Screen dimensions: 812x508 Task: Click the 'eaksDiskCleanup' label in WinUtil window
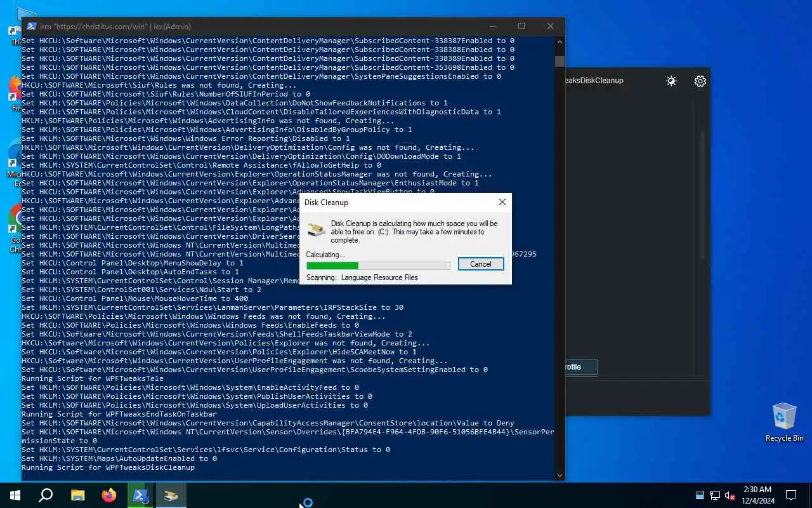coord(594,81)
